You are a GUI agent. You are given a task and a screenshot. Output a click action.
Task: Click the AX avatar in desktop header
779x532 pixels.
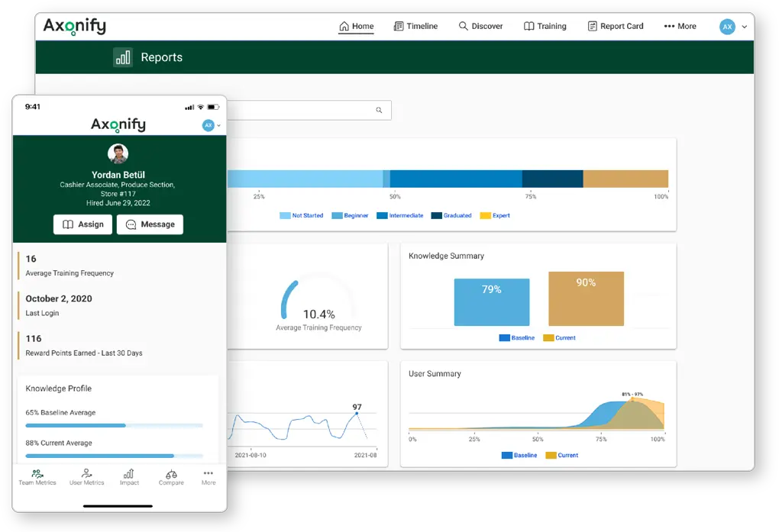tap(727, 27)
